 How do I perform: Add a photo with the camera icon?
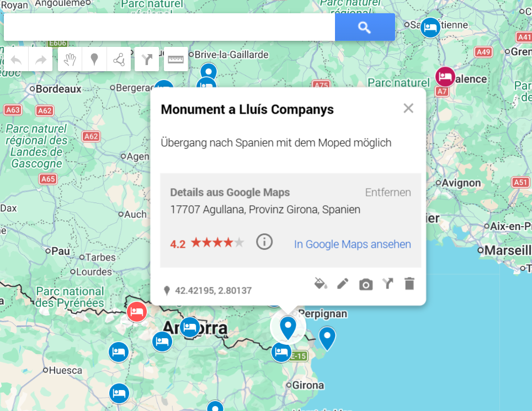tap(365, 284)
